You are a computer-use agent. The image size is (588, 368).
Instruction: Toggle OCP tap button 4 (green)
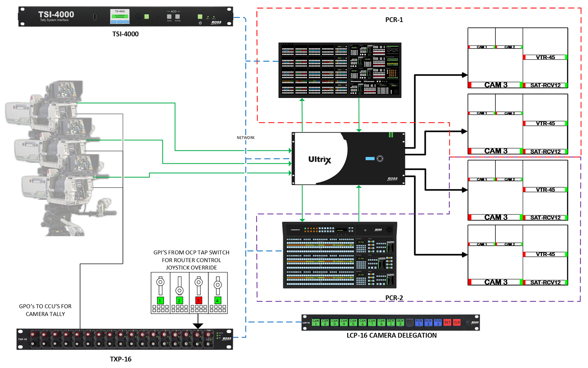(x=218, y=300)
